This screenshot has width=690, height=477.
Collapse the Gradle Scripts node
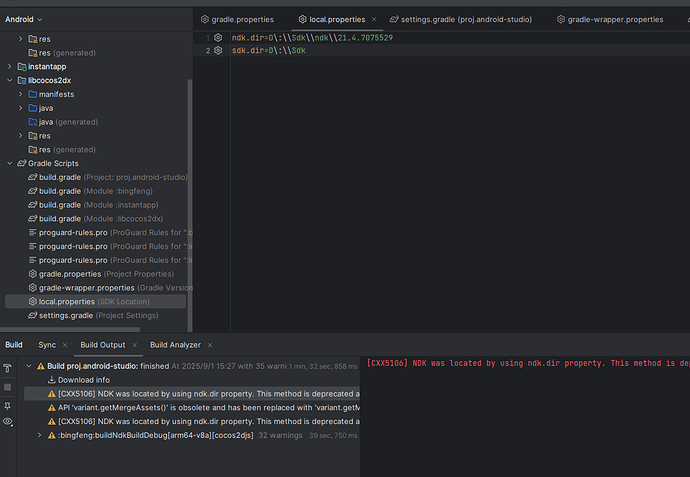click(x=10, y=163)
